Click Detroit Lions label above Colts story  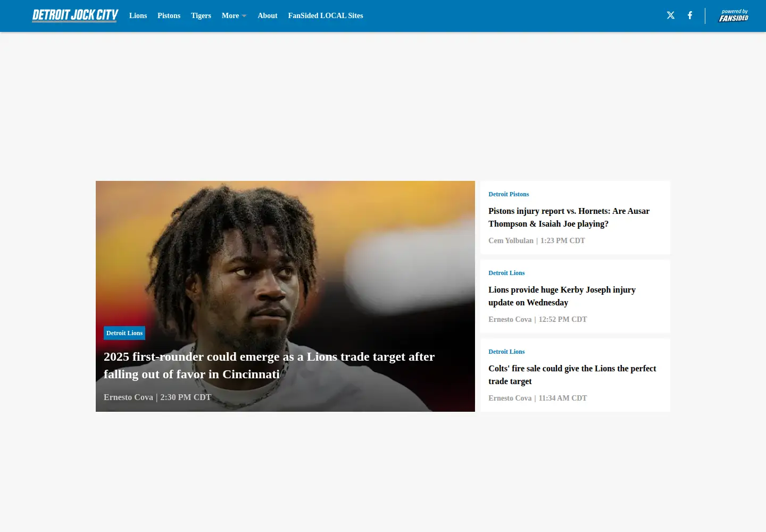point(506,352)
